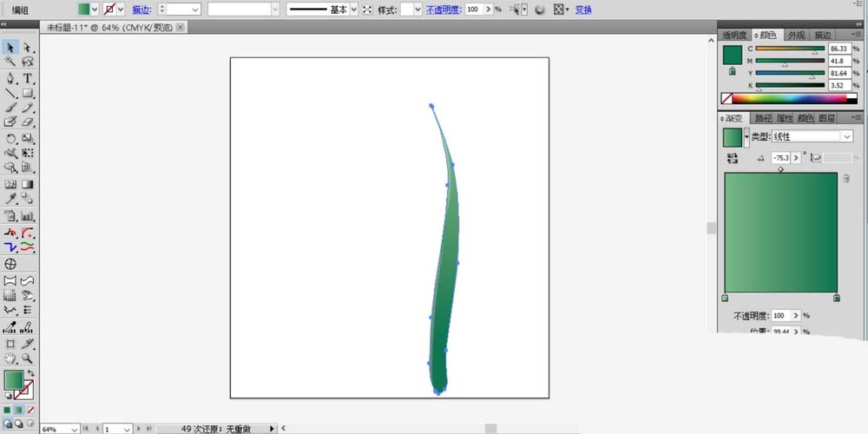The height and width of the screenshot is (434, 868).
Task: Set paint mode to solid Color
Action: pyautogui.click(x=7, y=411)
